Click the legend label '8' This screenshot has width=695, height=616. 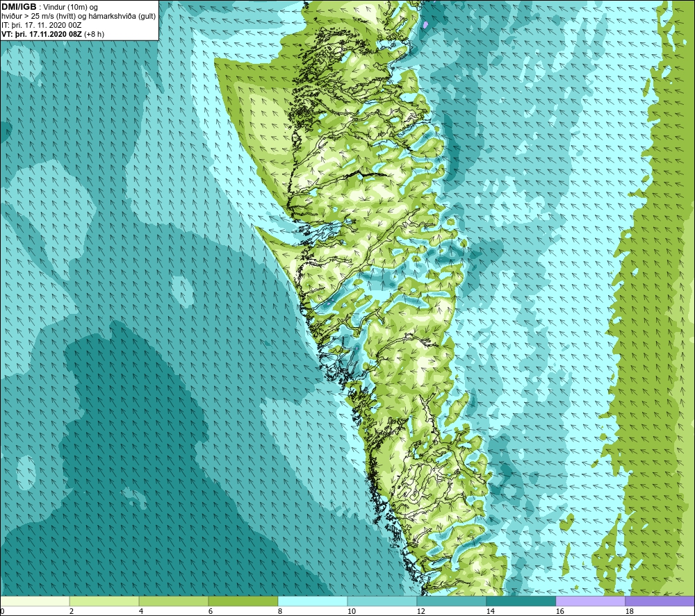pyautogui.click(x=280, y=611)
